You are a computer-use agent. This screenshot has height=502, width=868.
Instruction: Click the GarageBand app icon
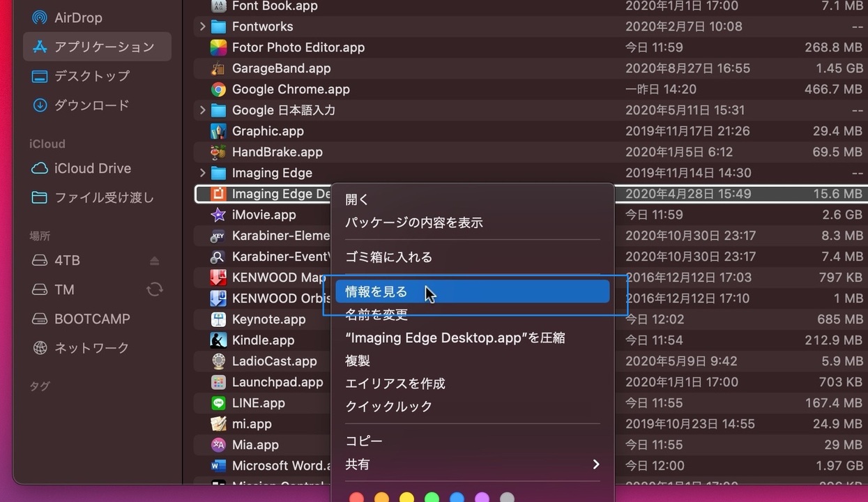219,68
